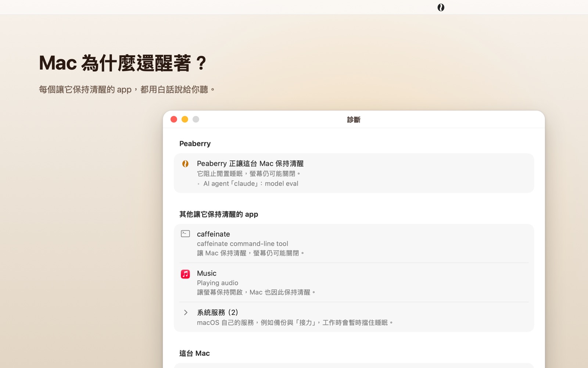The height and width of the screenshot is (368, 588).
Task: Click the '系統服務 (2)' row label
Action: coord(218,312)
